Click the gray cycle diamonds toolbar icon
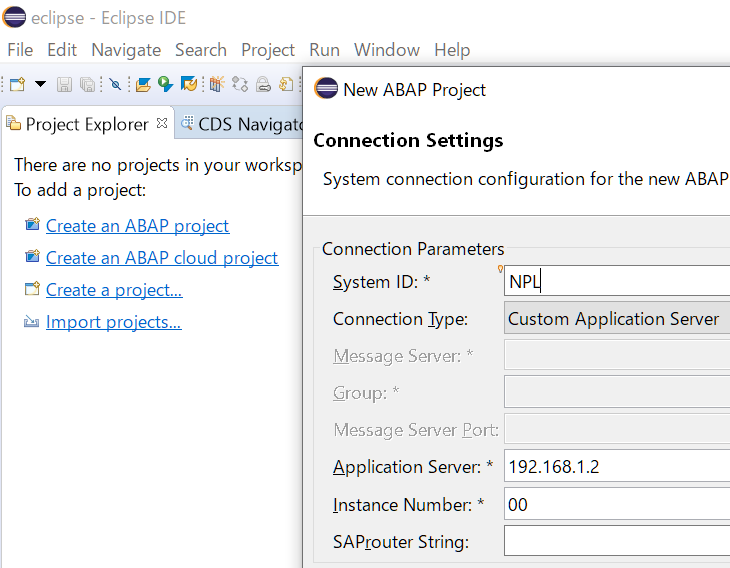 coord(240,84)
